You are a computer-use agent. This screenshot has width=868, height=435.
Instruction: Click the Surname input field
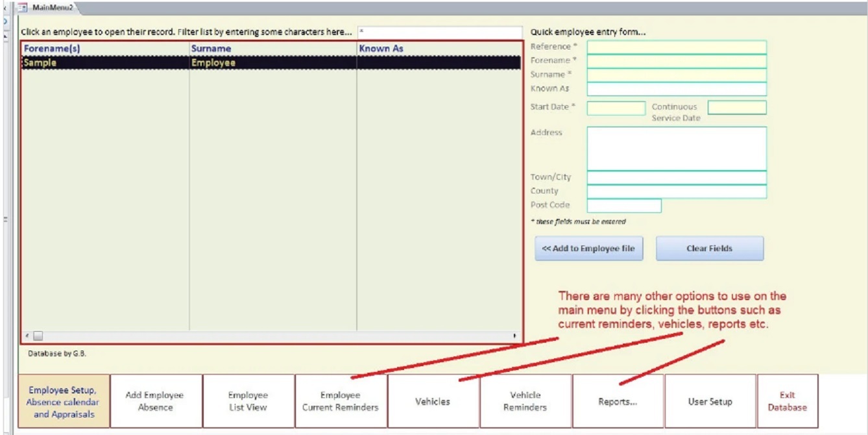click(x=677, y=75)
